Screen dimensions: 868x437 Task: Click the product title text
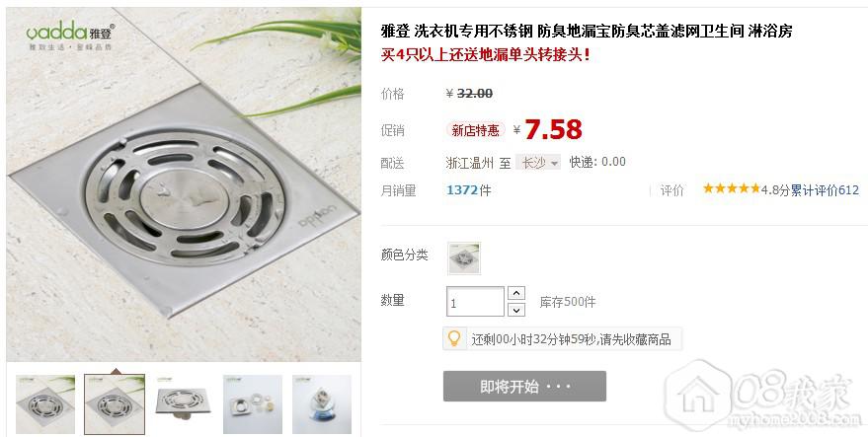[587, 31]
